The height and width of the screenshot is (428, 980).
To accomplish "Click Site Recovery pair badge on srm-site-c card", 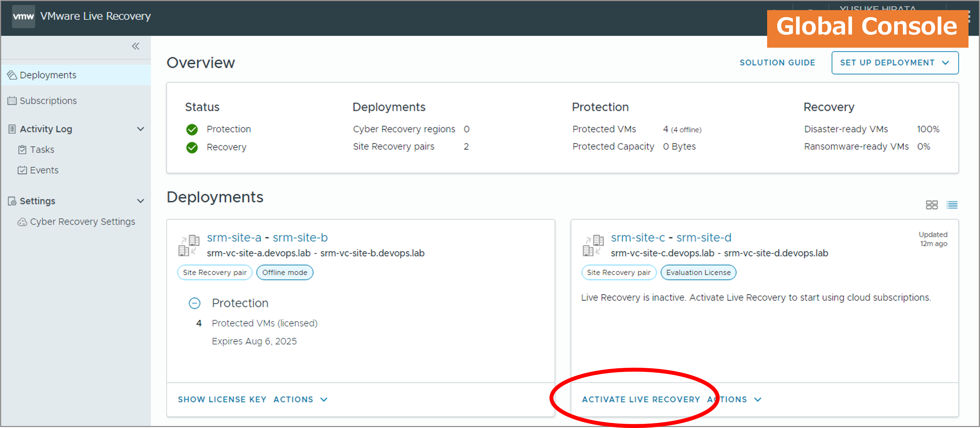I will 618,273.
